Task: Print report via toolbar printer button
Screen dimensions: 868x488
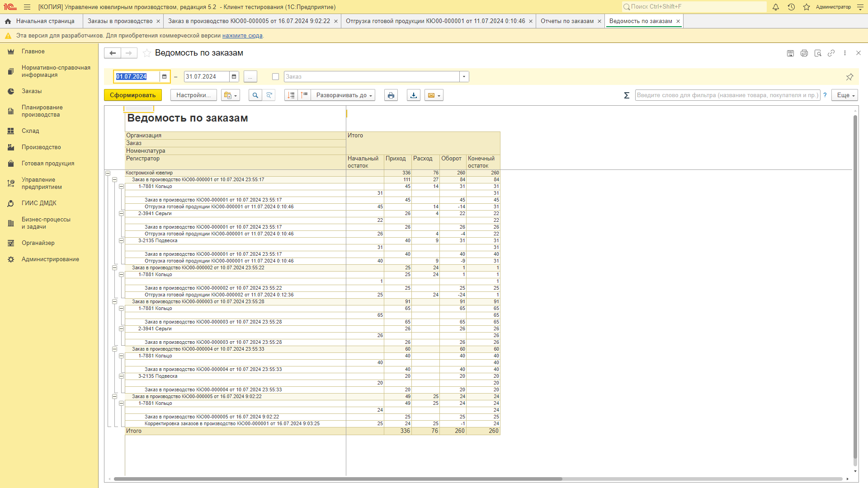Action: 391,95
